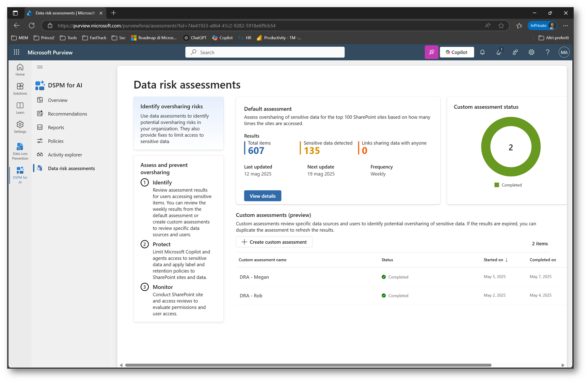Open the Sec bookmarks folder
The image size is (588, 383).
point(118,38)
